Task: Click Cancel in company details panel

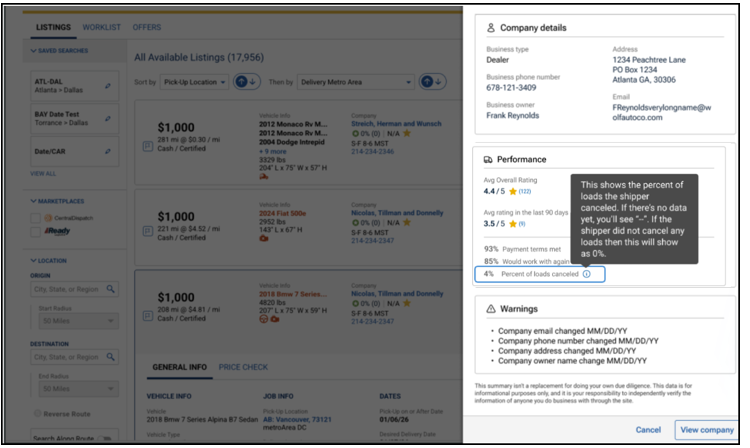Action: click(x=648, y=430)
